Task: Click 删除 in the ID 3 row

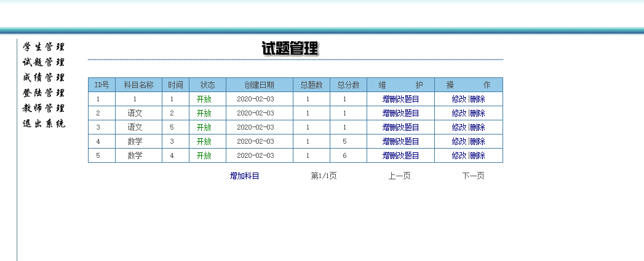Action: (x=478, y=127)
